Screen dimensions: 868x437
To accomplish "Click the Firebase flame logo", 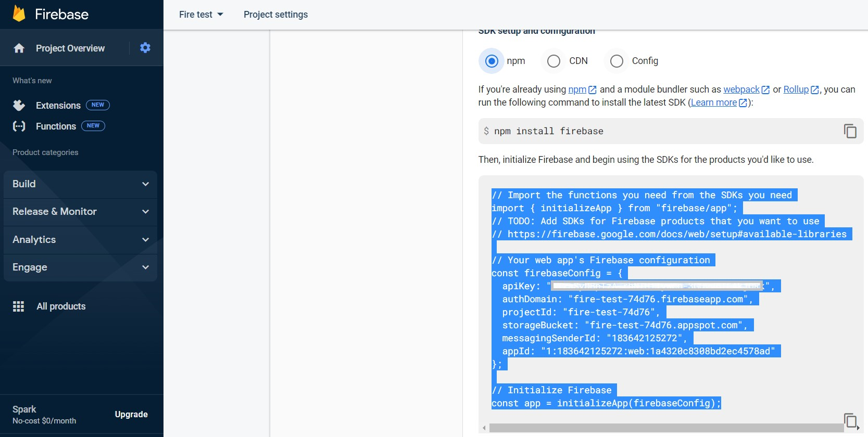I will (19, 14).
